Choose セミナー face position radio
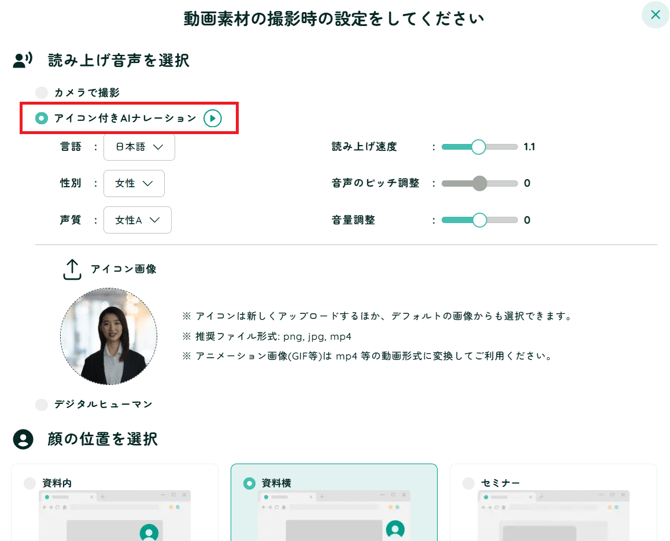The height and width of the screenshot is (541, 670). pos(469,483)
